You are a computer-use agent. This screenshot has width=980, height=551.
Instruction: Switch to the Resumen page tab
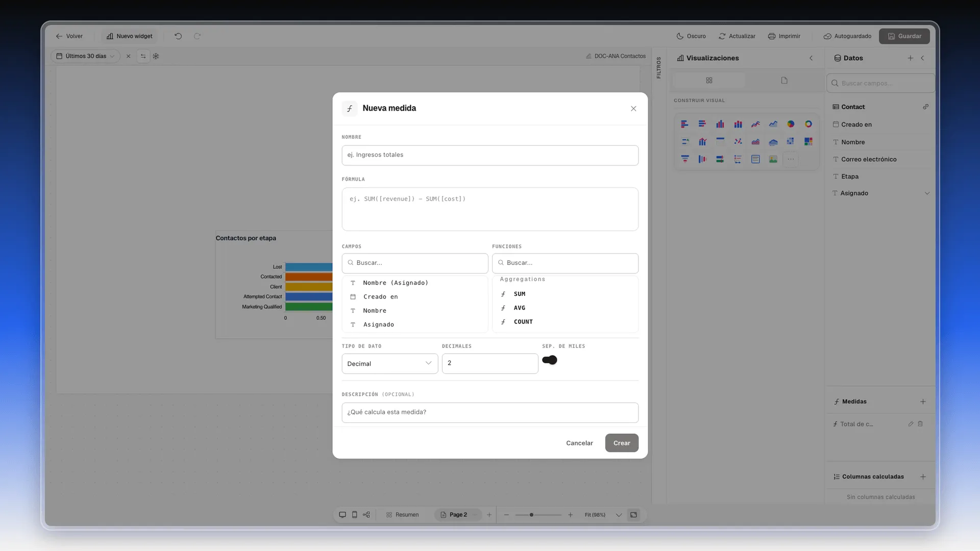pyautogui.click(x=402, y=515)
